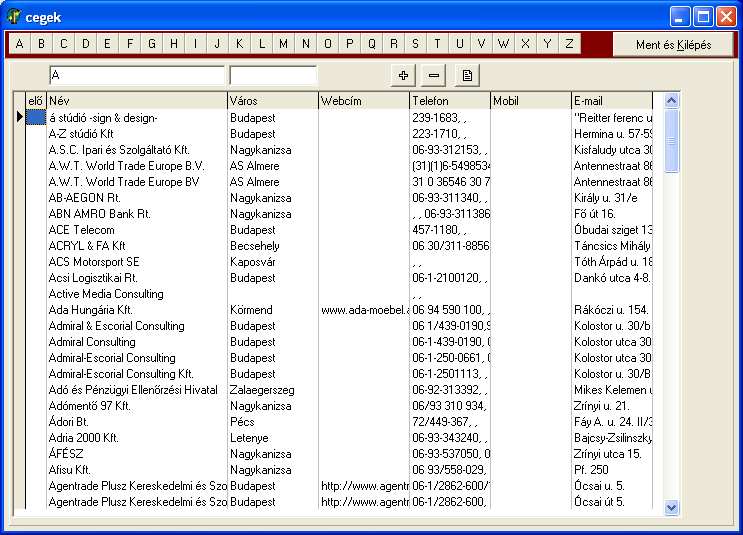The height and width of the screenshot is (535, 743).
Task: Click the vertical scrollbar down arrow
Action: coord(671,508)
